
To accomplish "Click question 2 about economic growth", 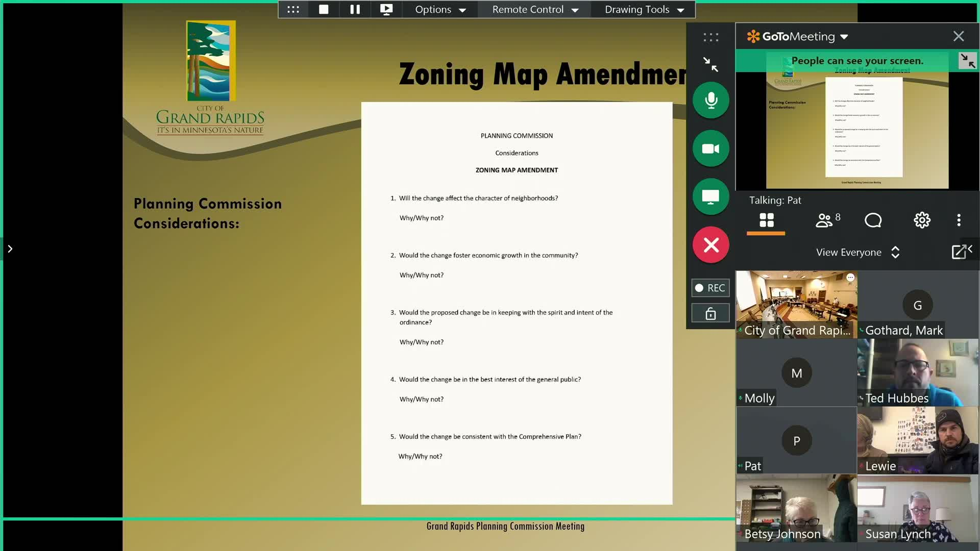I will click(484, 255).
